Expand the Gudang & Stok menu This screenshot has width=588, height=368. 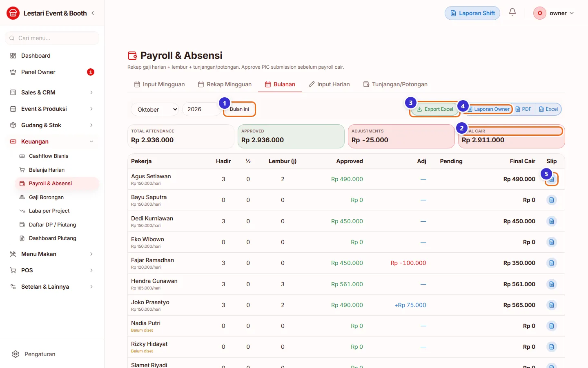[52, 125]
